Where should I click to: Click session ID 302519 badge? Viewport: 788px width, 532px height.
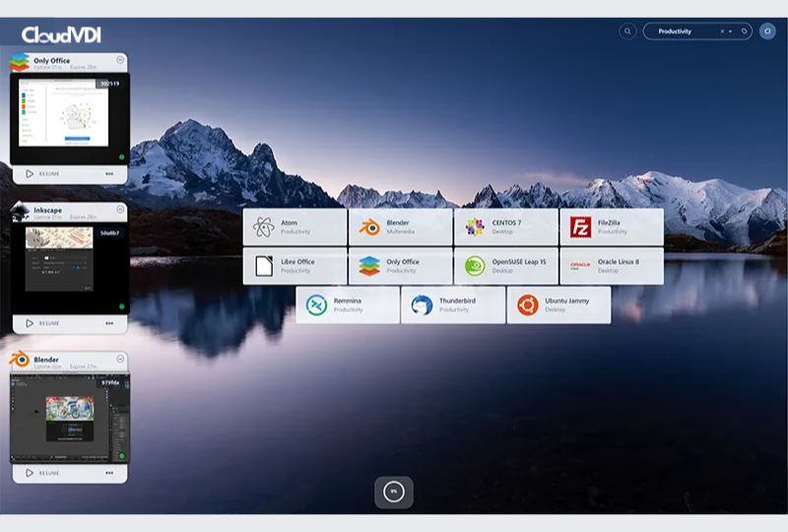(110, 84)
